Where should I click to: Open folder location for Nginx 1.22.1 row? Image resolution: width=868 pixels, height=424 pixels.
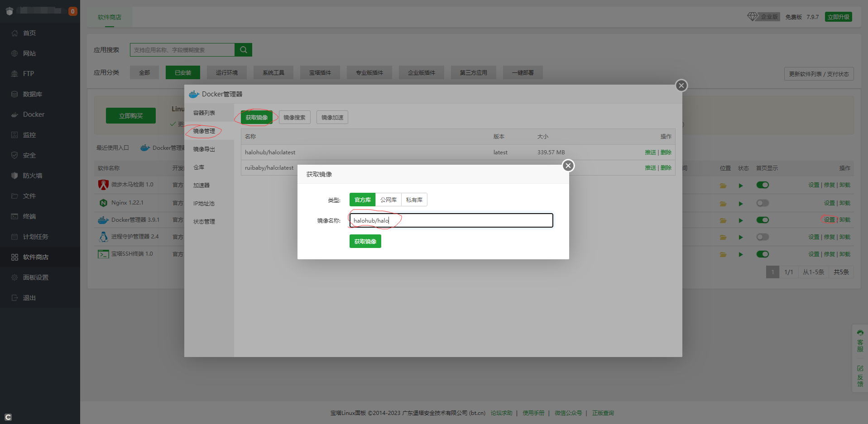pos(723,204)
